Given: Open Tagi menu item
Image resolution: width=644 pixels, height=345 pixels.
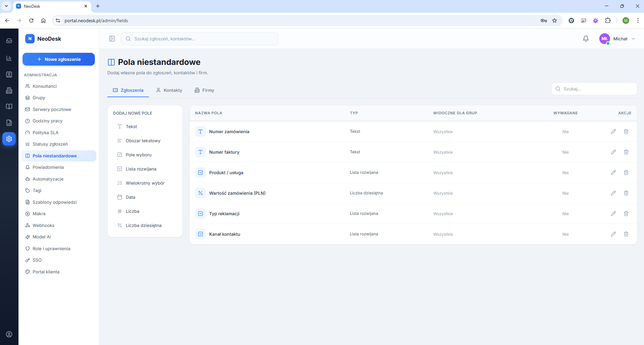Looking at the screenshot, I should [x=59, y=190].
